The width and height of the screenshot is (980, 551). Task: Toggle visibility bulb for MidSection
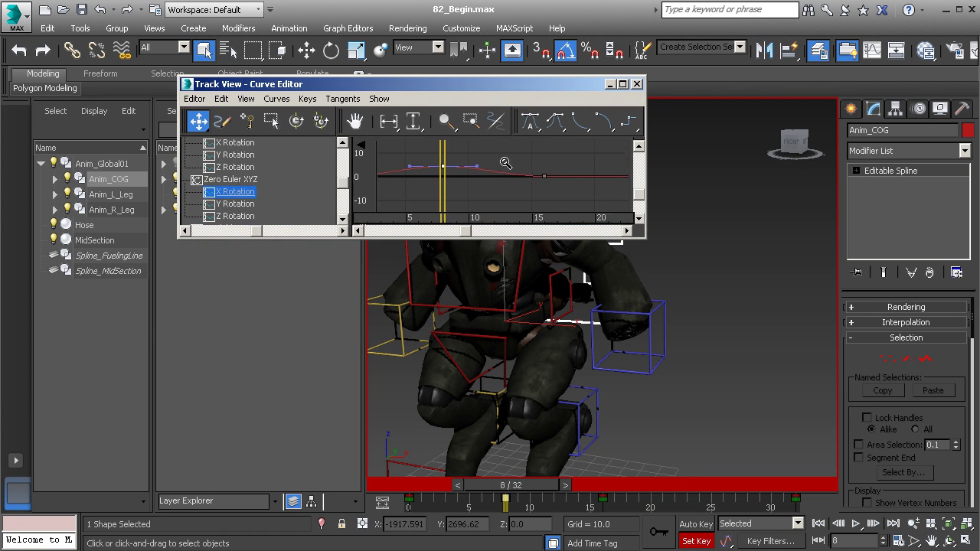[54, 240]
